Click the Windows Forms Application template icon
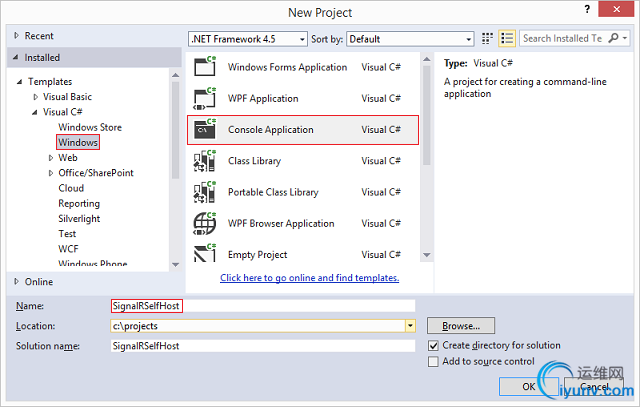 click(x=205, y=67)
